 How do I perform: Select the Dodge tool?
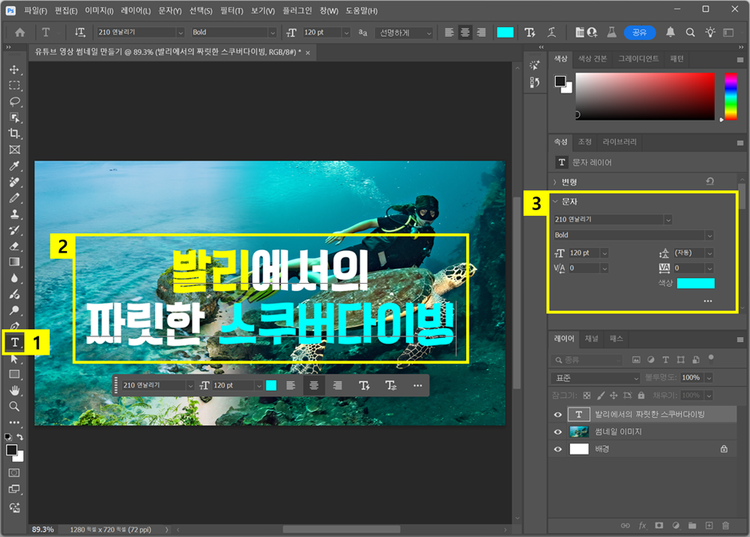[x=14, y=310]
